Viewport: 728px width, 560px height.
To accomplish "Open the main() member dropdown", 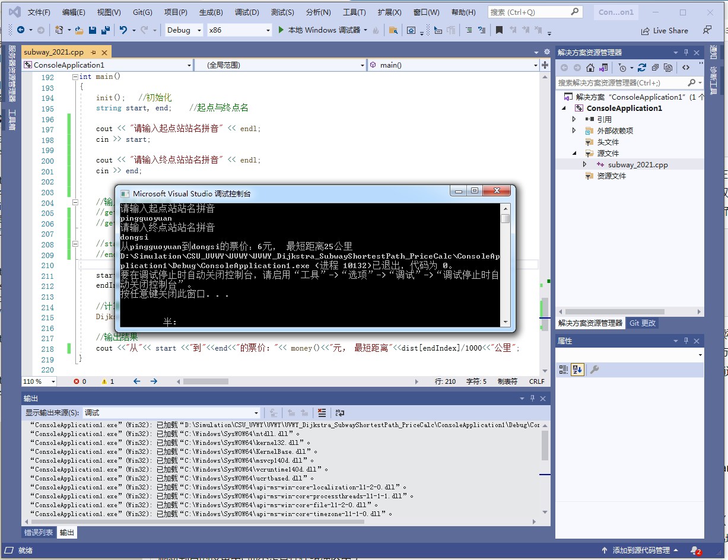I will coord(453,65).
